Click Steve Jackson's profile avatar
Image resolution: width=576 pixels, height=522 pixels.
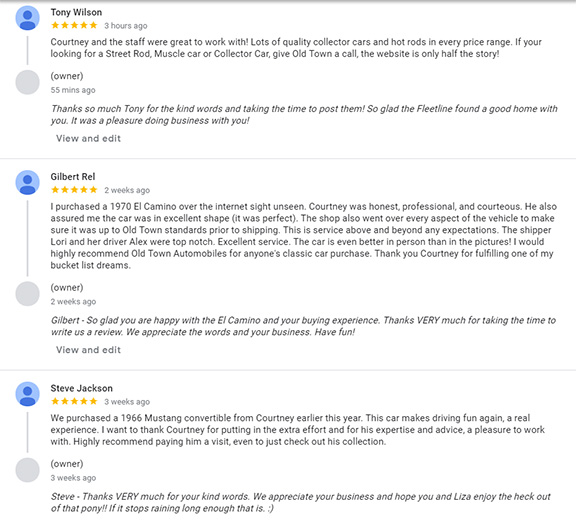(28, 394)
